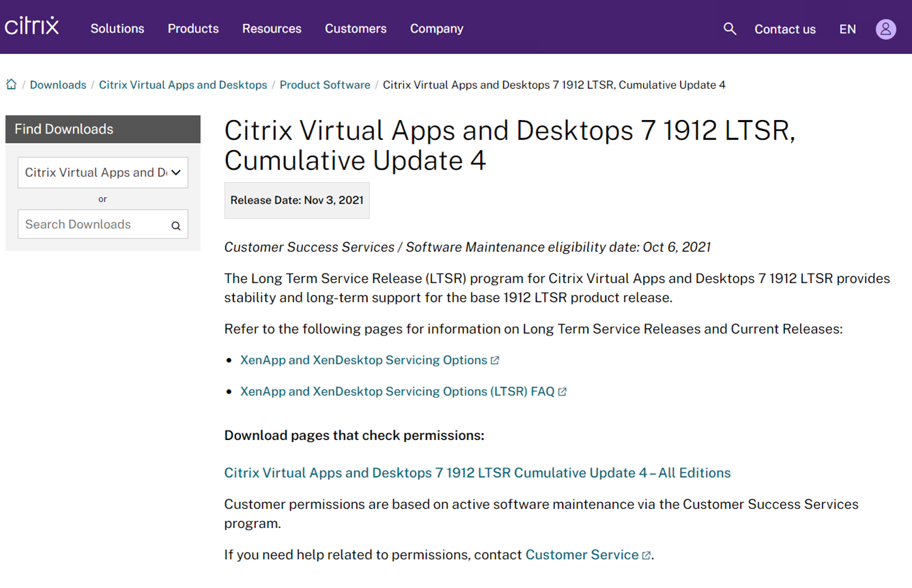Click the page title heading text
The width and height of the screenshot is (912, 588).
pyautogui.click(x=509, y=145)
